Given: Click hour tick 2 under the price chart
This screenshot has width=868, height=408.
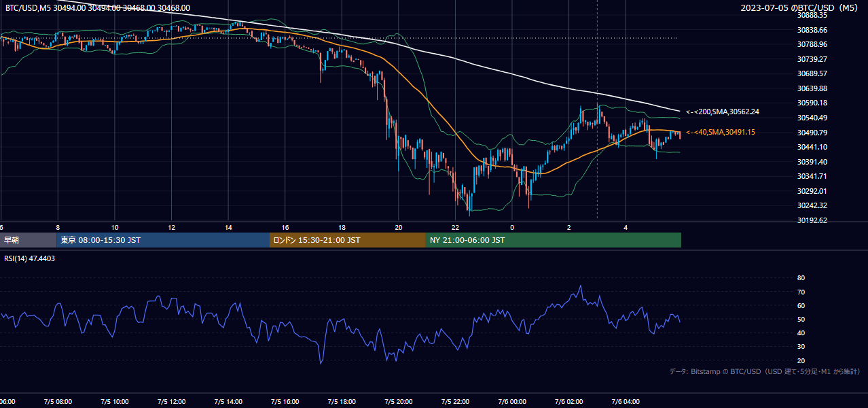Looking at the screenshot, I should 569,227.
